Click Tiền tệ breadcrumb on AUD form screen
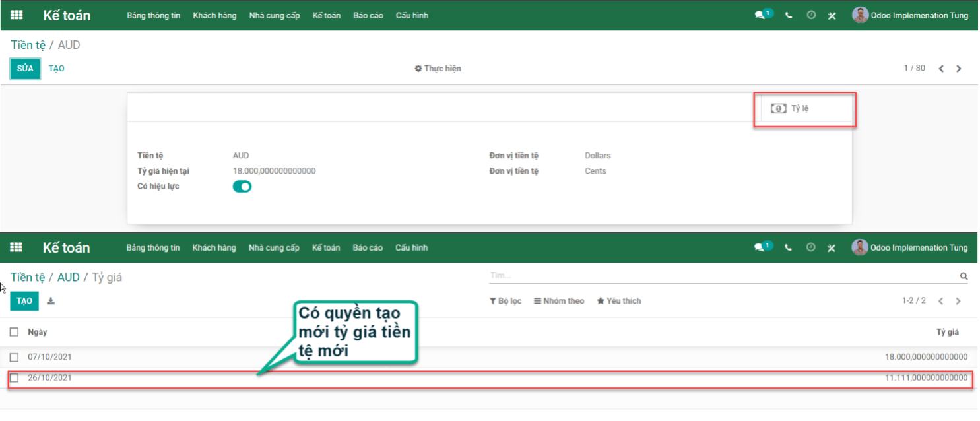This screenshot has width=980, height=421. point(28,45)
